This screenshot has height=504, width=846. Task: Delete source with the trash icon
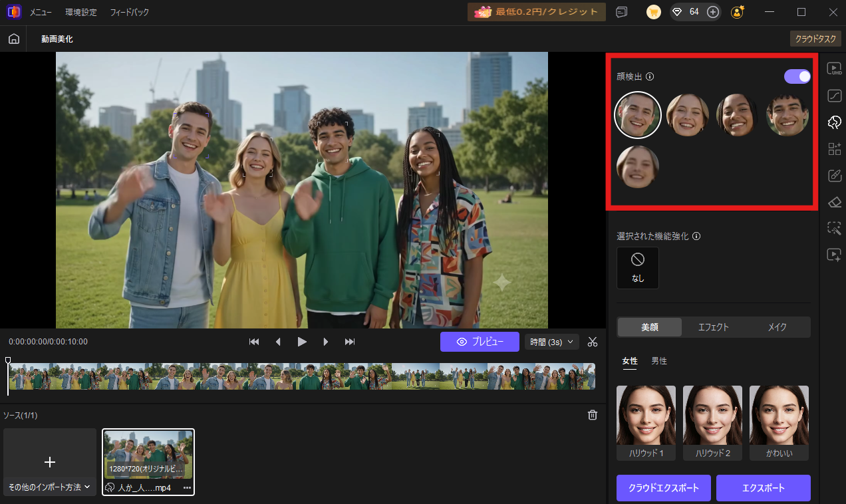(592, 415)
